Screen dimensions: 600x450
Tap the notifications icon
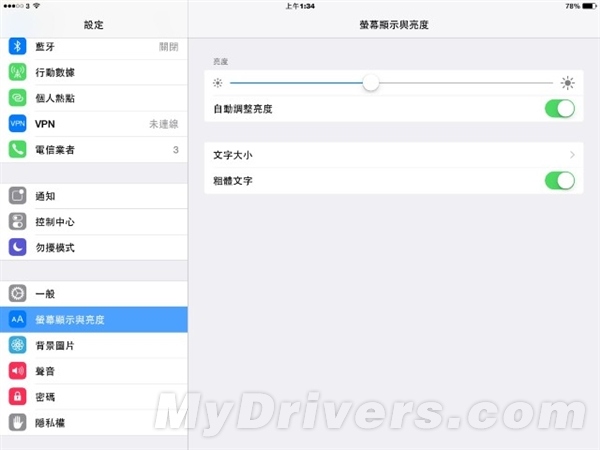[x=17, y=196]
